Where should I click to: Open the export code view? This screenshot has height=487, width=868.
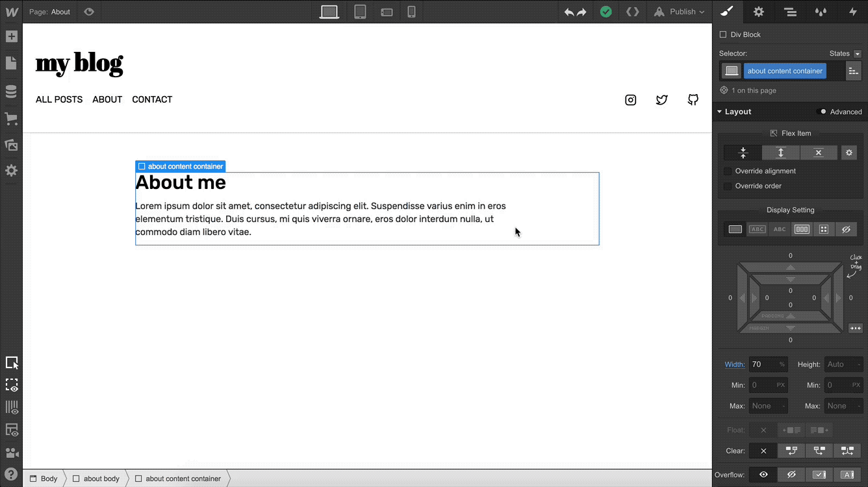[632, 12]
